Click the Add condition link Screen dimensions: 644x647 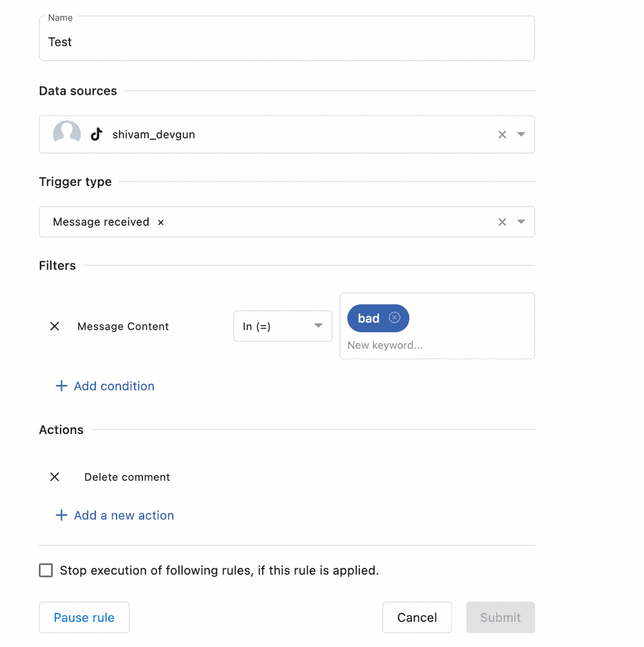tap(114, 386)
